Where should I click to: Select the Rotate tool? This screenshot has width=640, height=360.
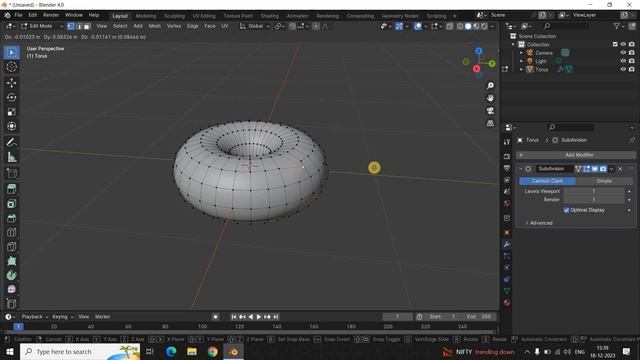11,97
